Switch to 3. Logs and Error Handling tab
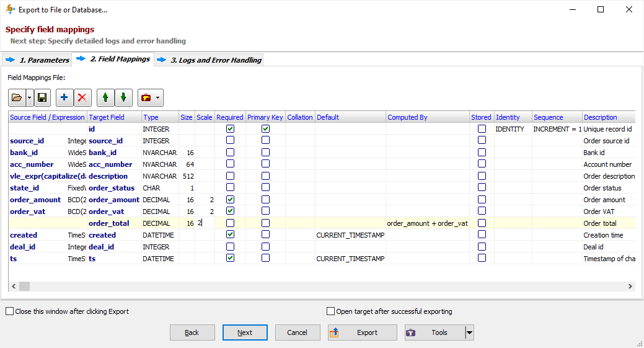Viewport: 644px width, 348px height. coord(209,60)
